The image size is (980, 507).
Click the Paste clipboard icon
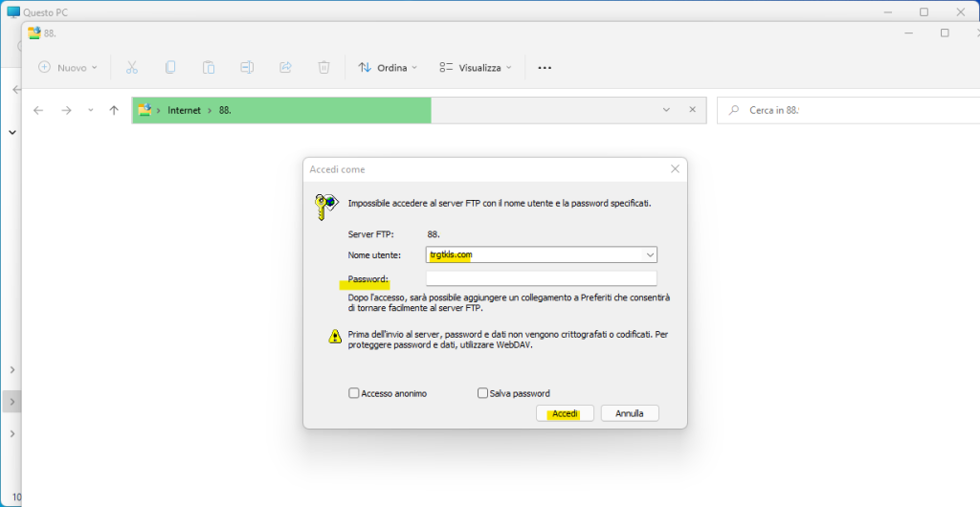pyautogui.click(x=209, y=68)
